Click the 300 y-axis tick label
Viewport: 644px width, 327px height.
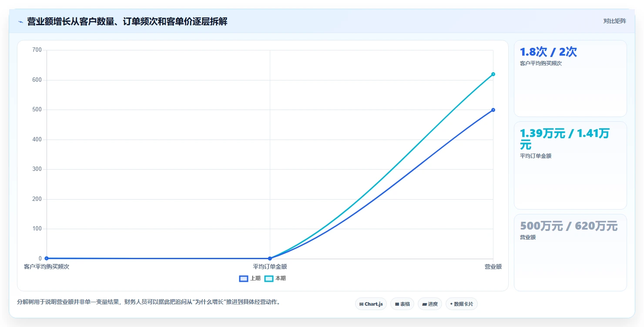[x=37, y=169]
